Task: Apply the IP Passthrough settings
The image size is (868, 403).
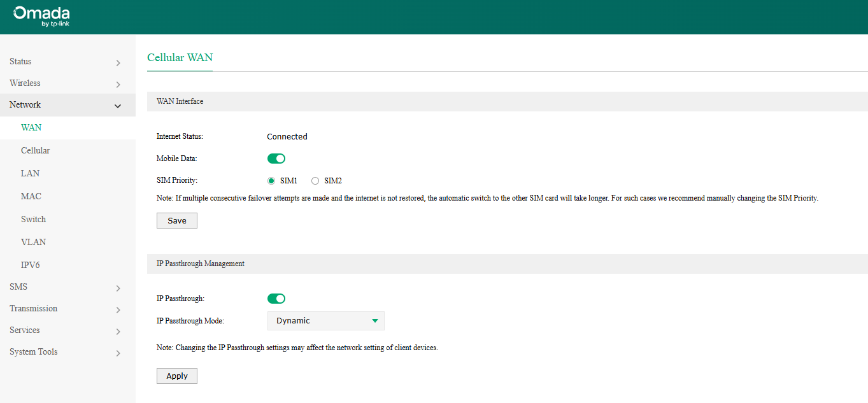Action: point(176,376)
